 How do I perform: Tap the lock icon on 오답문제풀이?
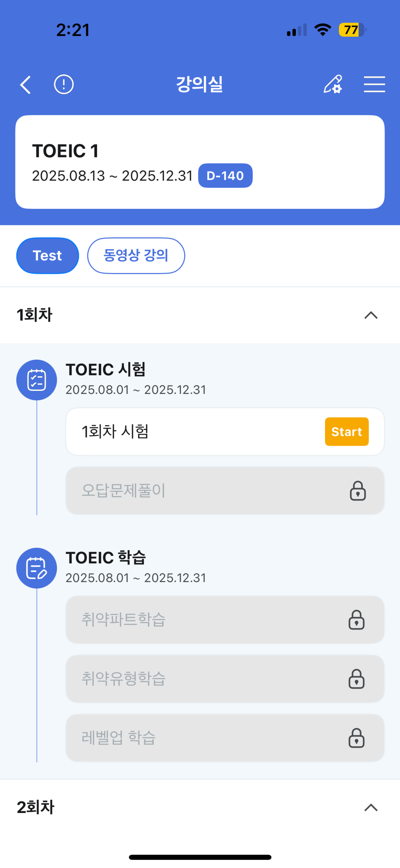pos(358,491)
